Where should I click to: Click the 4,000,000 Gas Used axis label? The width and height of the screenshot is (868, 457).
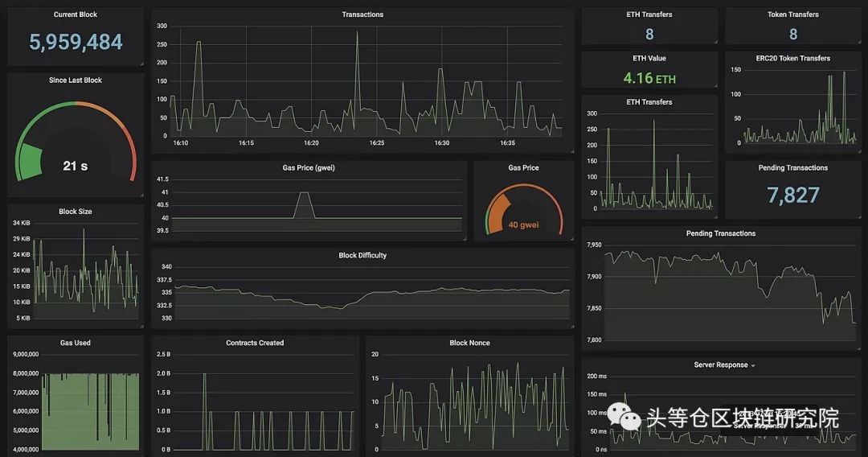[x=26, y=449]
